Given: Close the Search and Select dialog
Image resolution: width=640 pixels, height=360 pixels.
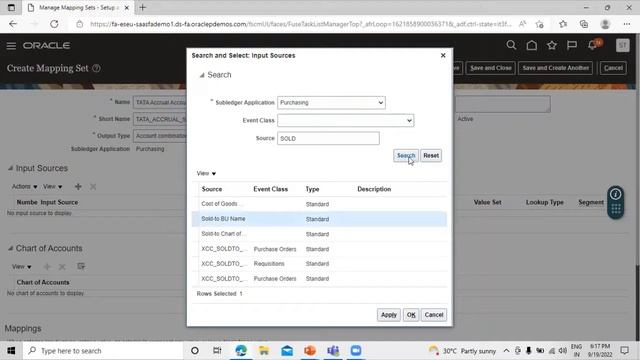Looking at the screenshot, I should (x=443, y=56).
